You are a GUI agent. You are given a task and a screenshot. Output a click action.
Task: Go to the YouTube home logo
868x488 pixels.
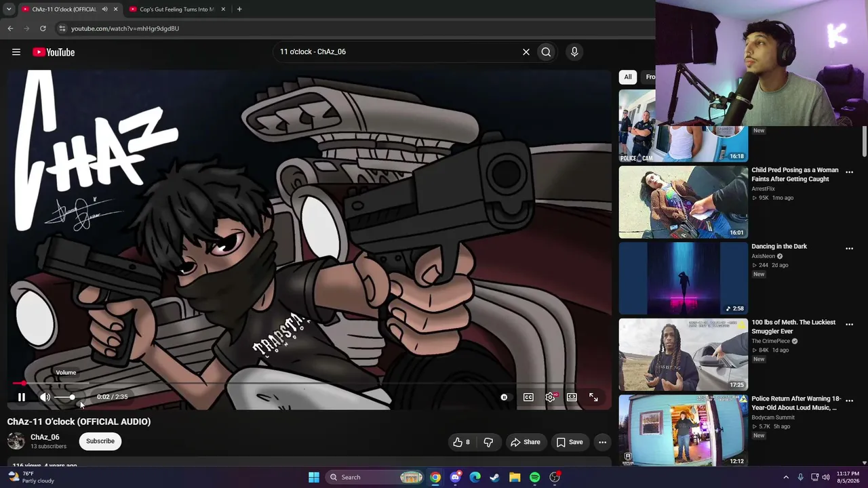coord(54,52)
